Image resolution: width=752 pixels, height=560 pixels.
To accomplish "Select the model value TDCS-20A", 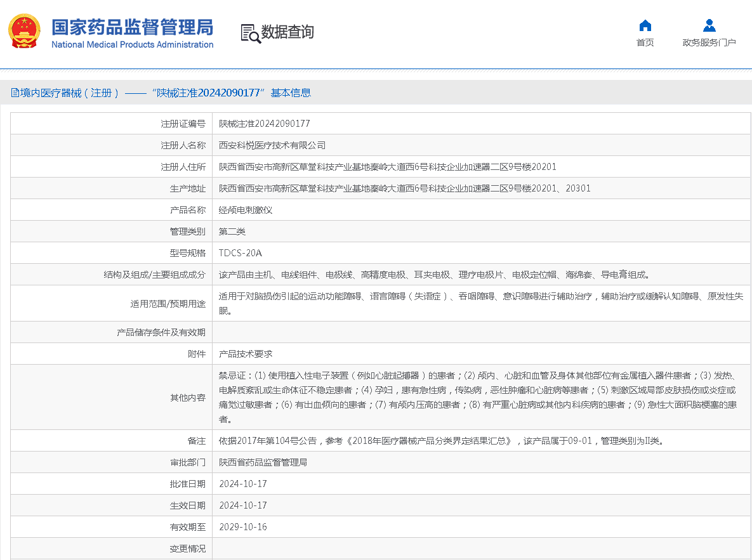I will [x=241, y=253].
